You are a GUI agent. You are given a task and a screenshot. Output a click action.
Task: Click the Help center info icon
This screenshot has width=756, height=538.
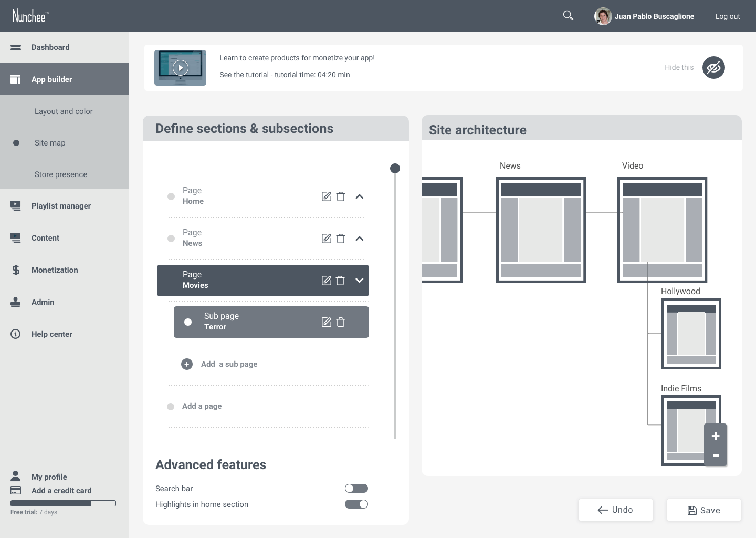pos(16,334)
